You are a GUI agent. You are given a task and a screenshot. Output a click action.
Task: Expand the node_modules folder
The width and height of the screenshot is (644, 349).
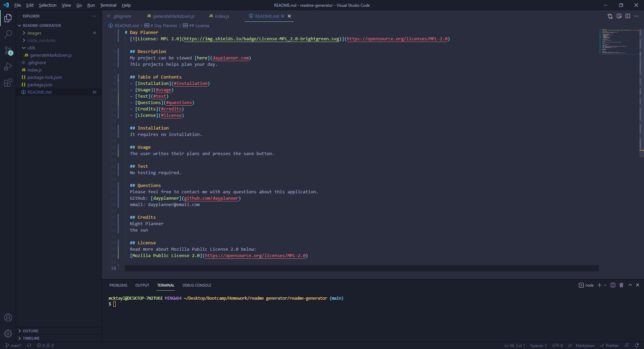tap(41, 40)
